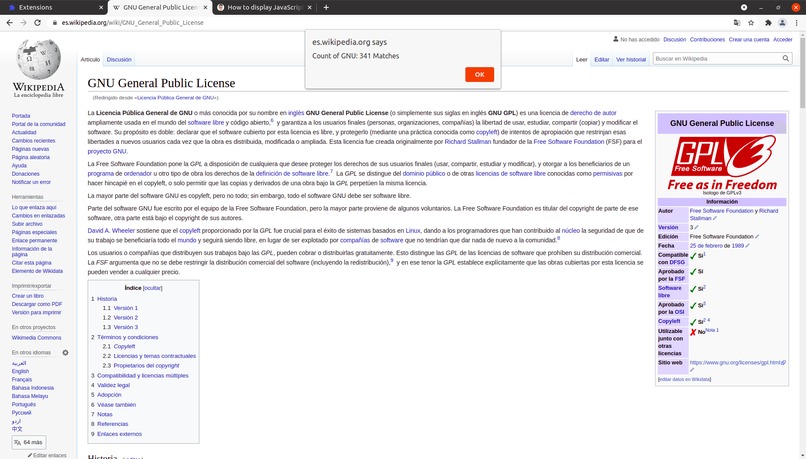
Task: Open Ver historial tab
Action: 631,60
